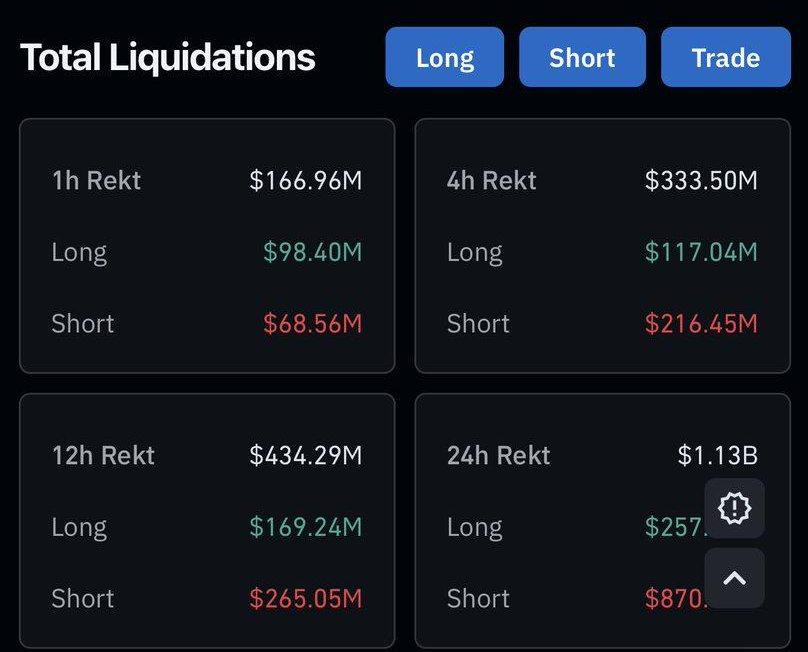Click the $1.13B 24h total value
This screenshot has width=808, height=652.
[717, 455]
